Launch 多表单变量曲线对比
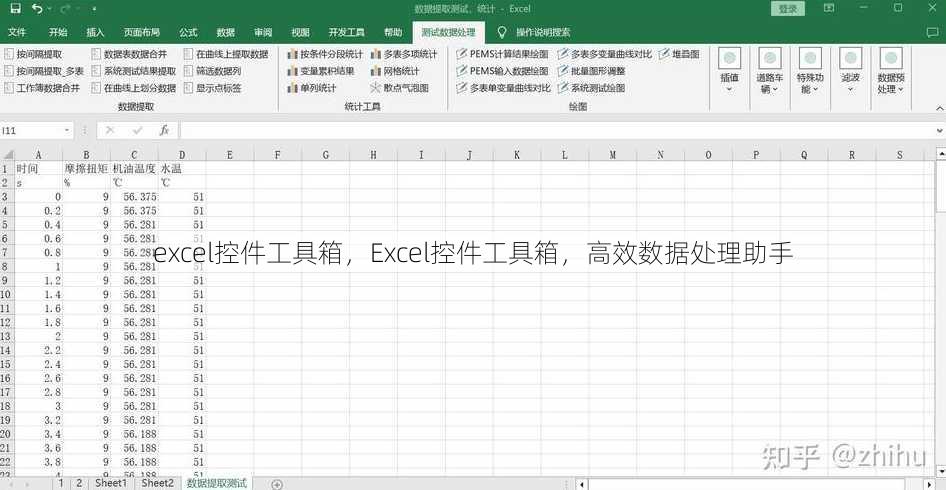Screen dimensions: 946x490 (x=503, y=88)
